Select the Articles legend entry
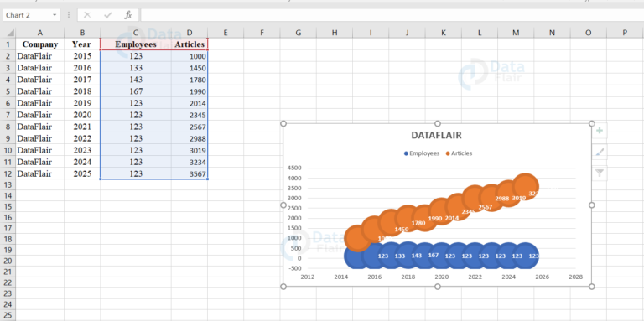644x321 pixels. pyautogui.click(x=459, y=153)
